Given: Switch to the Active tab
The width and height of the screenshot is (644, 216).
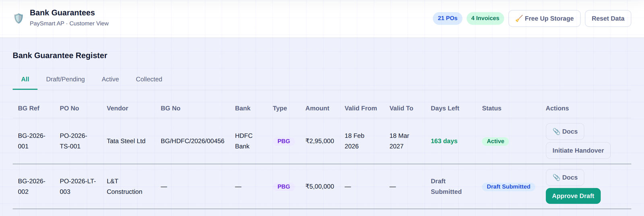Looking at the screenshot, I should coord(110,79).
